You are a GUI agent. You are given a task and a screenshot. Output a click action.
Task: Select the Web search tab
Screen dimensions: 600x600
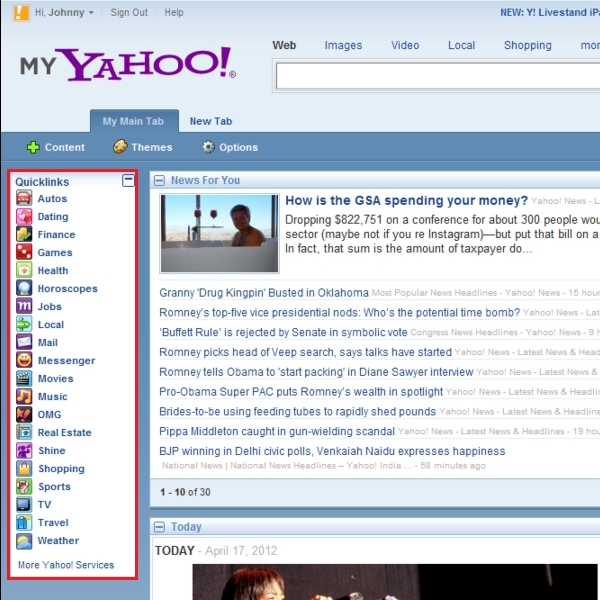point(284,45)
